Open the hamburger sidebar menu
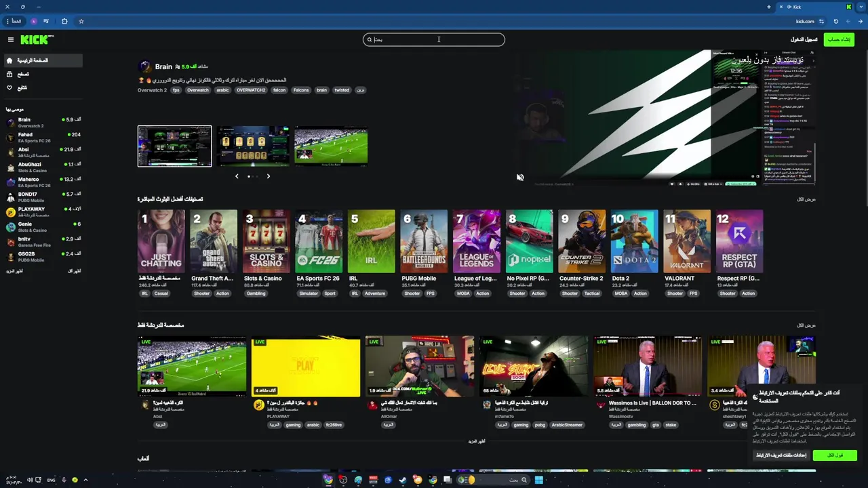 click(x=10, y=40)
